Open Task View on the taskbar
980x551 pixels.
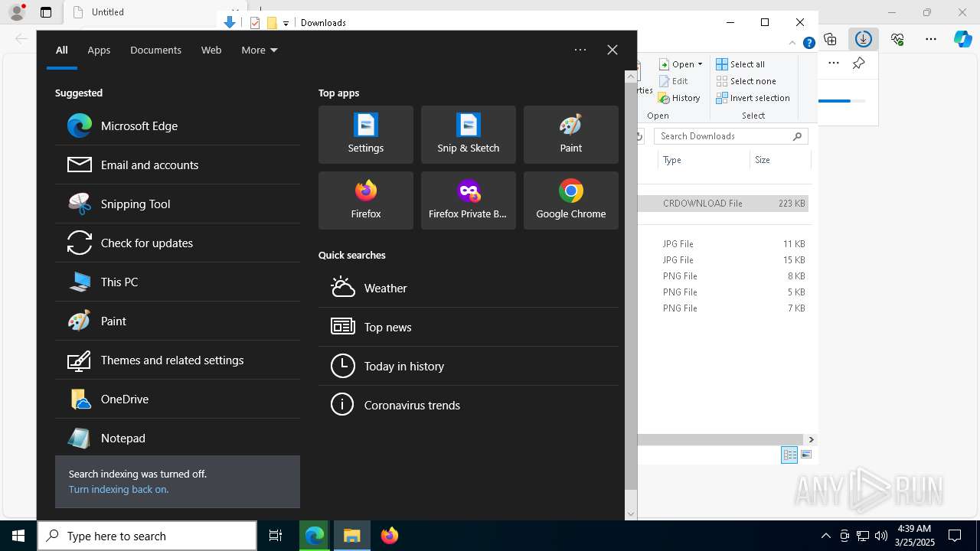276,536
